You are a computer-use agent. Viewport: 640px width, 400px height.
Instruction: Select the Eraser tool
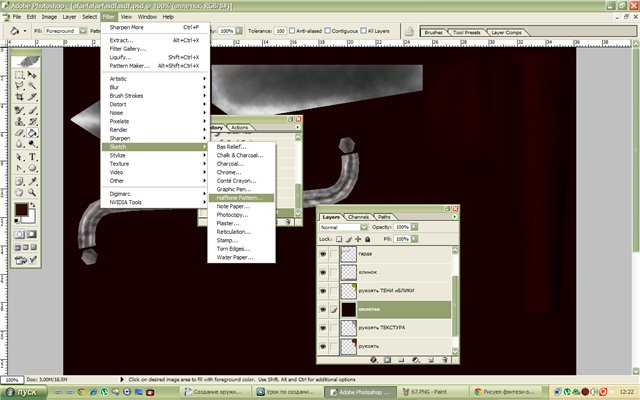pyautogui.click(x=19, y=133)
